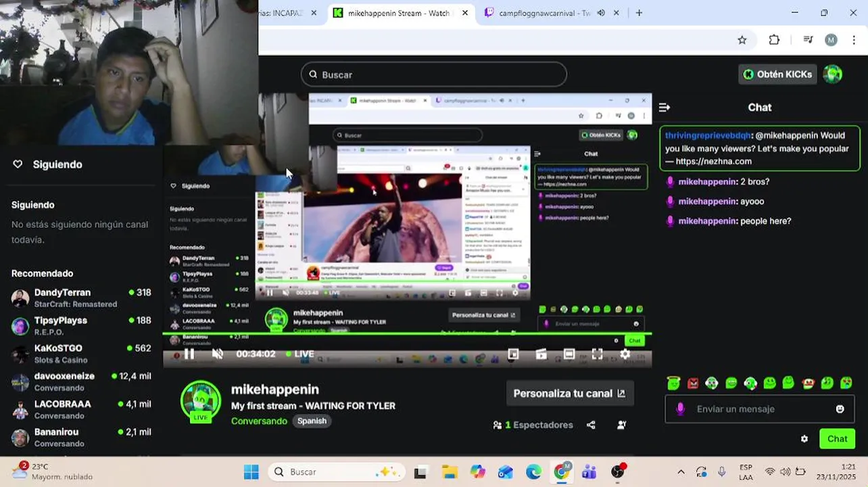The image size is (868, 487).
Task: Open thrivingreprievebdqh username in chat
Action: (x=708, y=135)
